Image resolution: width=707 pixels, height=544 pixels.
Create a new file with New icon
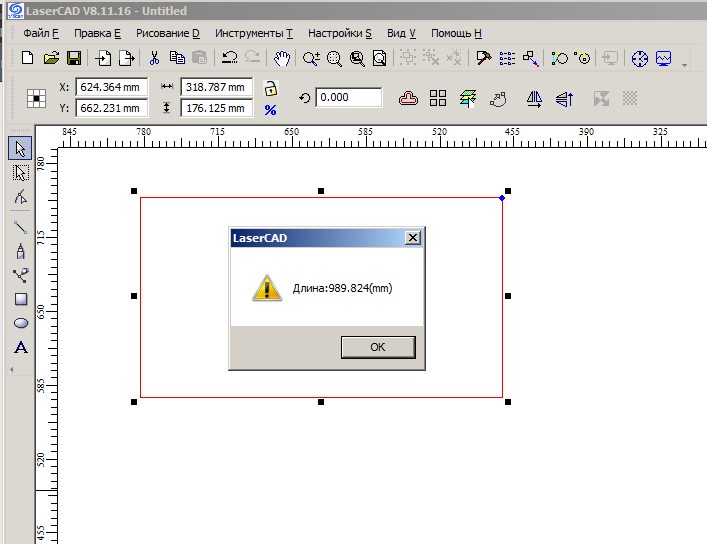point(28,58)
